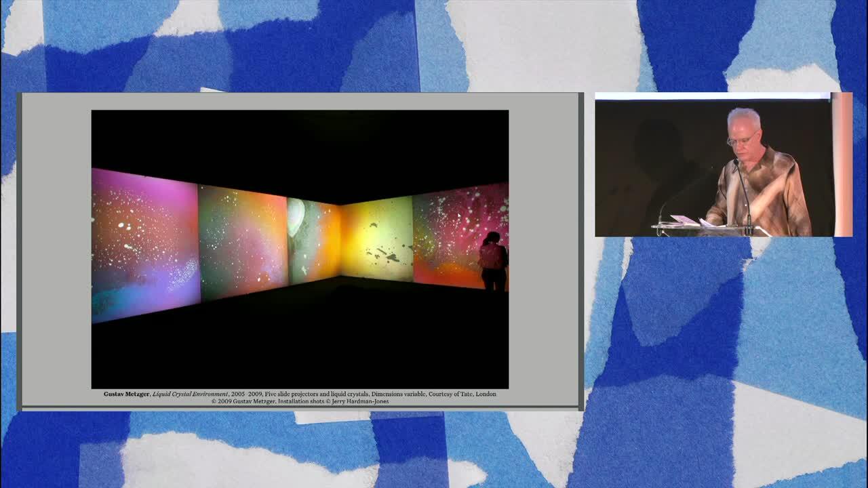
Task: Click the 'Gustav Metzger' name in caption
Action: click(x=126, y=394)
